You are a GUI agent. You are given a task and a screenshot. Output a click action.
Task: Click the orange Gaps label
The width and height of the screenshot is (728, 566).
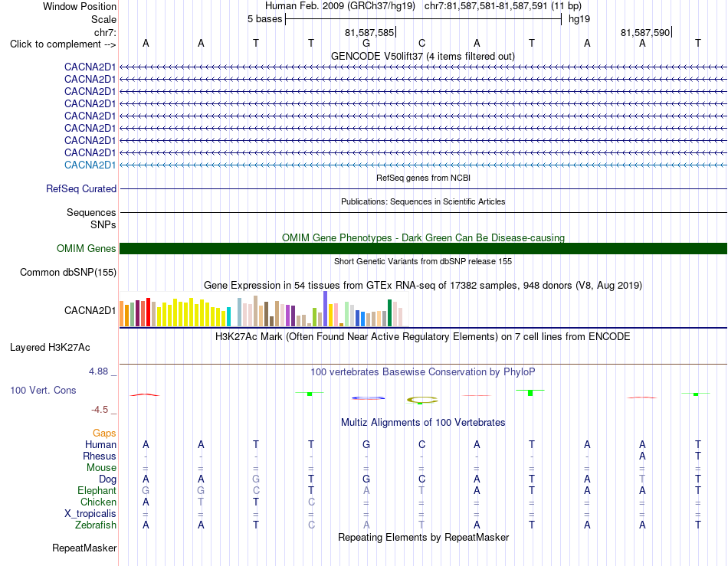[x=104, y=433]
